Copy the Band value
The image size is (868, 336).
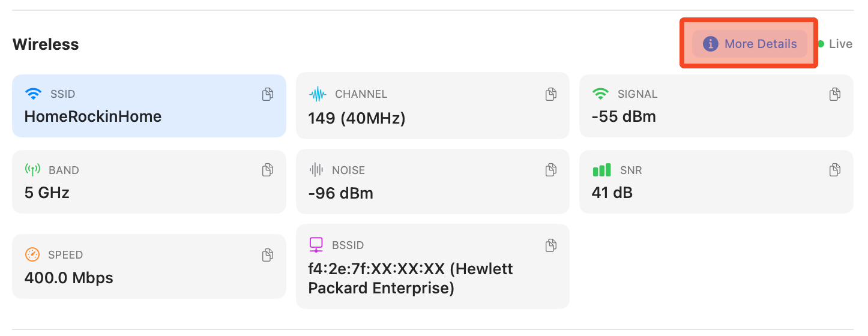[268, 170]
